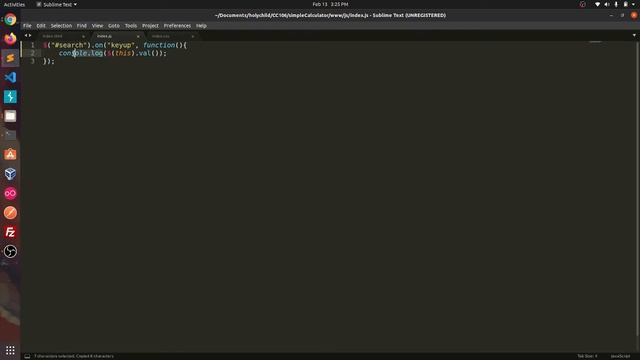Open the pink infinity app in dock

tap(10, 193)
